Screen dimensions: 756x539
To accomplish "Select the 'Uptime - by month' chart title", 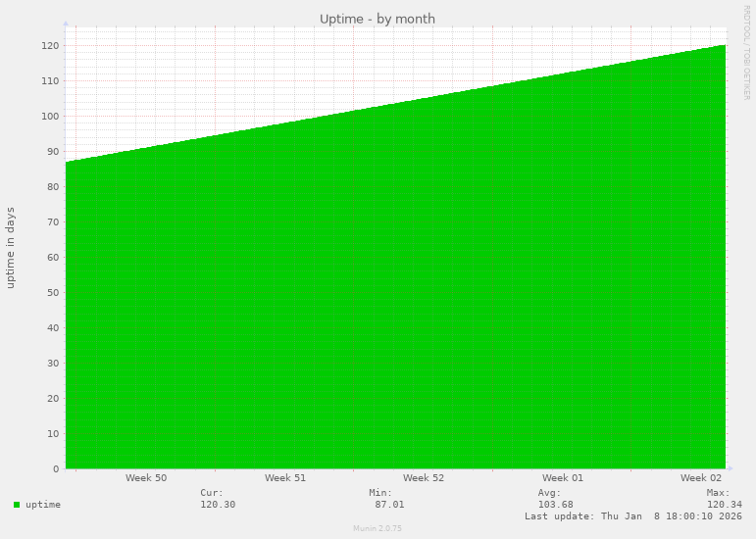I will [378, 20].
